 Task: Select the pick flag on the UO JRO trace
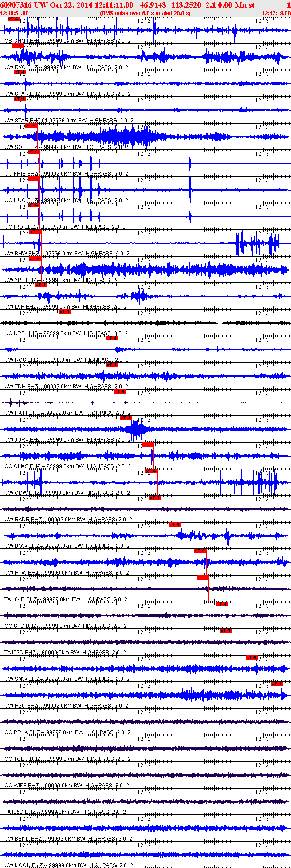pos(34,205)
